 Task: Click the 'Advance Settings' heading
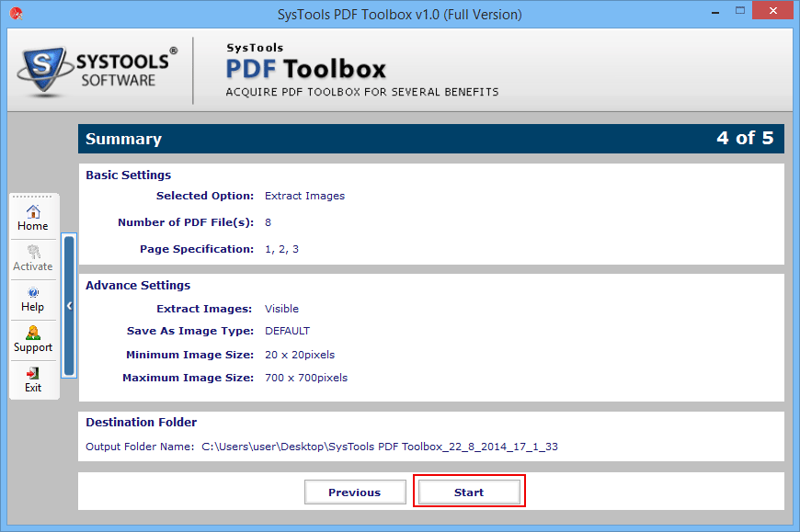point(138,286)
